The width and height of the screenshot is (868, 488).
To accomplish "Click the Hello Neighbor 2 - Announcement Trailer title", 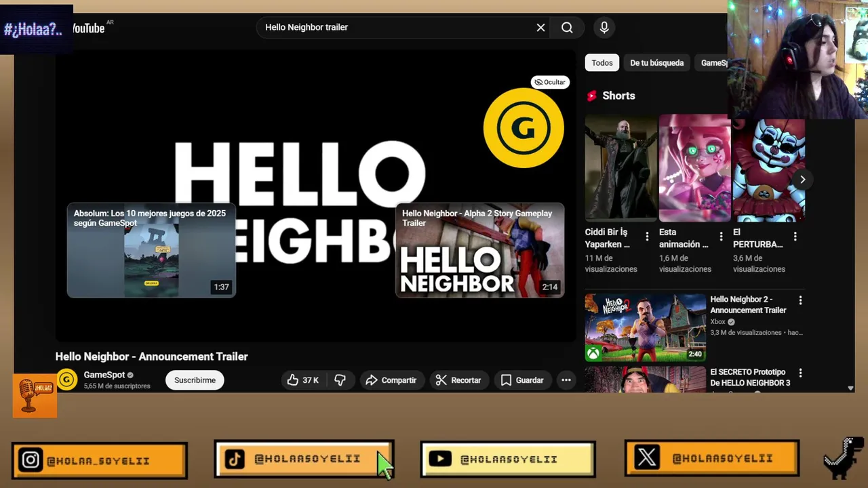I will tap(748, 304).
